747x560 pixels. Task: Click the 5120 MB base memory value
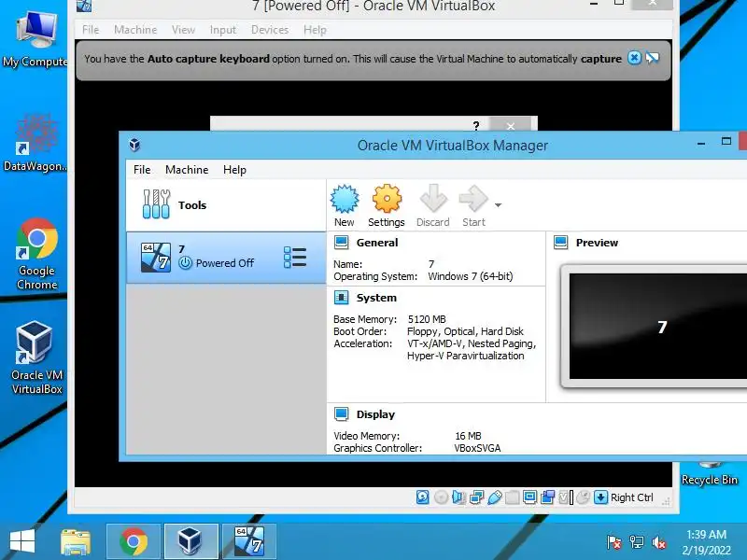coord(427,319)
